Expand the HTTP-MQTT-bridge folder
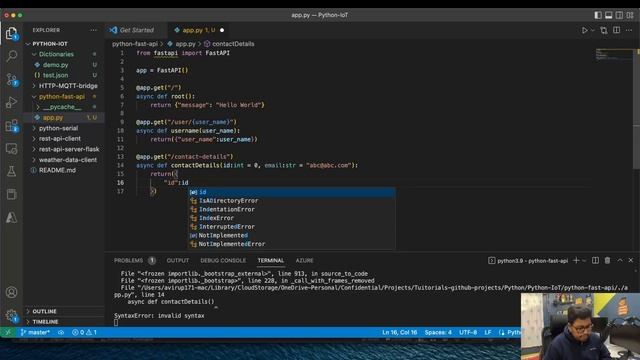640x360 pixels. [x=64, y=86]
